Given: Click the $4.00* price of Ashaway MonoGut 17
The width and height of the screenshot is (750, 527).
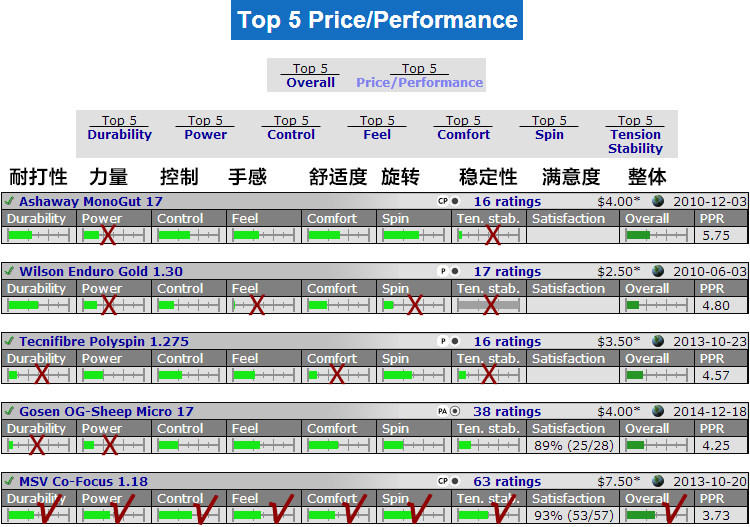Looking at the screenshot, I should [x=618, y=201].
